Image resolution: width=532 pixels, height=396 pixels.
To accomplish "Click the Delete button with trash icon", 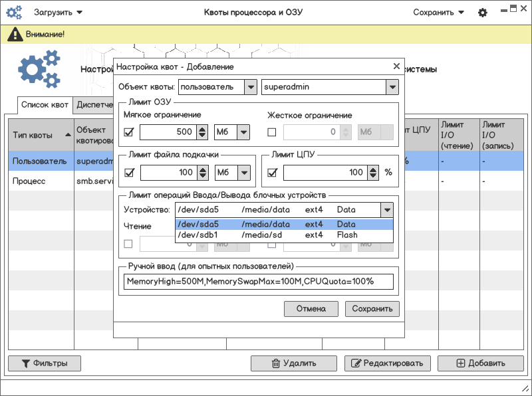I will (293, 363).
